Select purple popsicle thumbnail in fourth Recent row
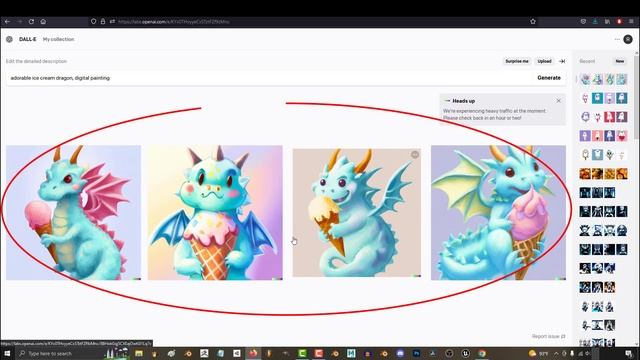This screenshot has height=360, width=640. [585, 136]
